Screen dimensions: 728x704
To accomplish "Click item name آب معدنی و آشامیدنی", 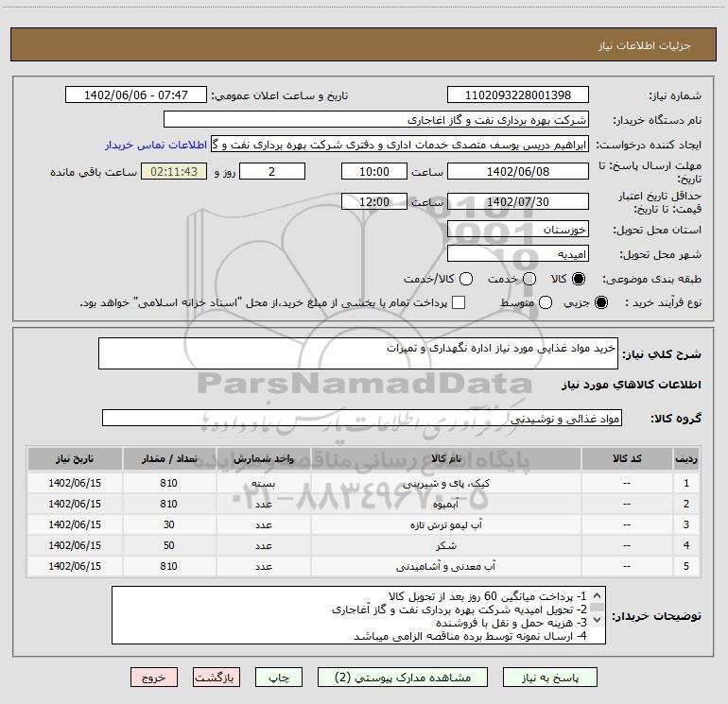I will tap(445, 567).
